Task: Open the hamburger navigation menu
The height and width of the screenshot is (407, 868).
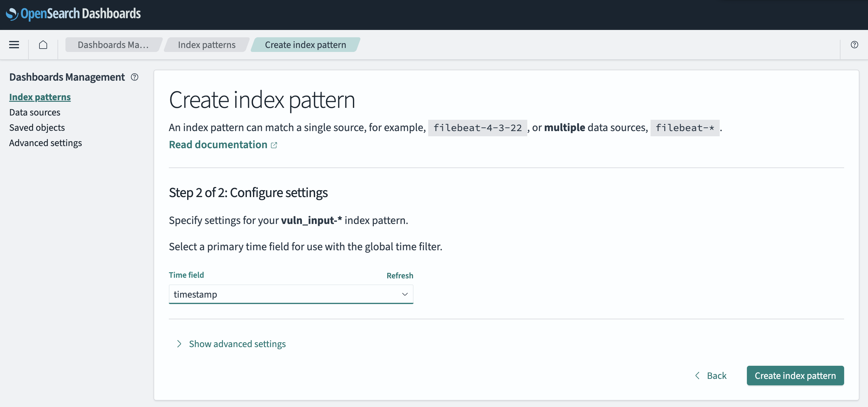Action: coord(14,44)
